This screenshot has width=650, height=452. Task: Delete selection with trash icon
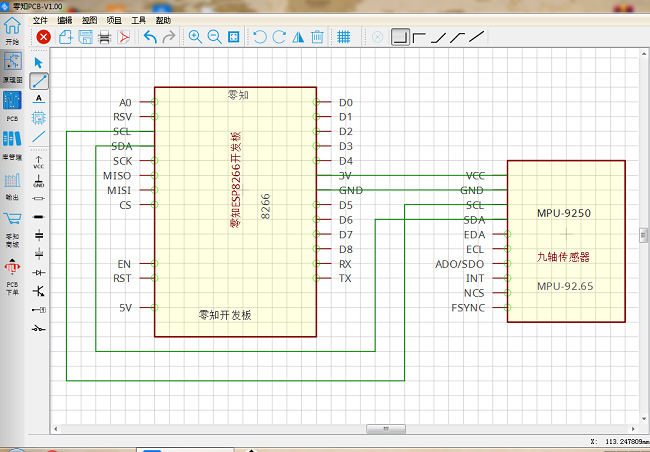point(317,37)
